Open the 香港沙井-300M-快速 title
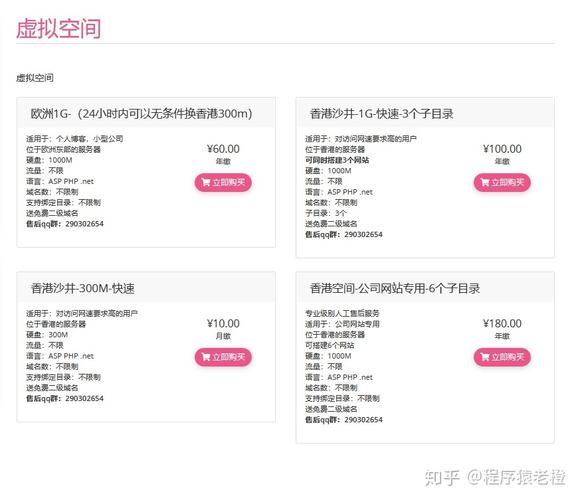 point(82,288)
